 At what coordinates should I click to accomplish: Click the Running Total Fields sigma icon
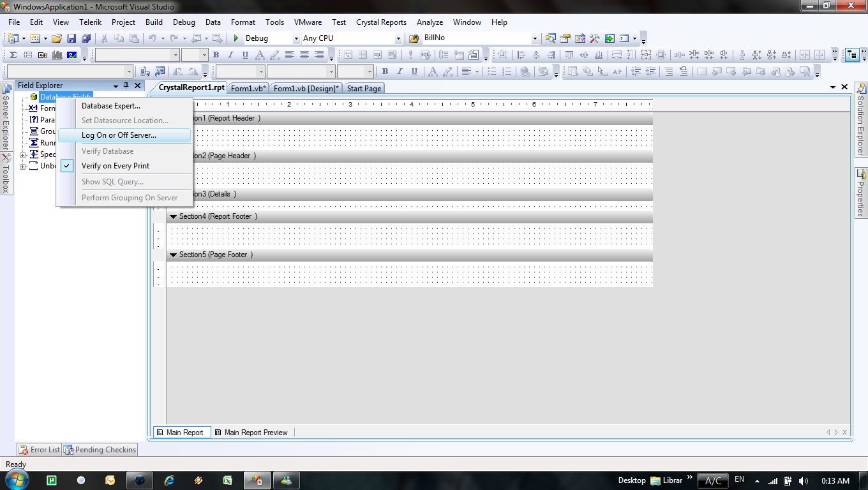point(34,143)
